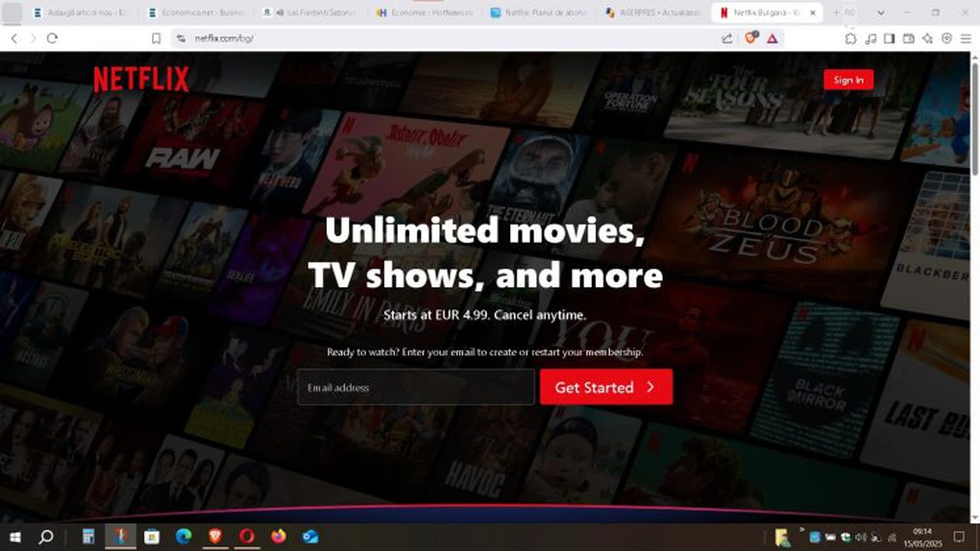Click the share icon in address bar
This screenshot has height=551, width=980.
click(727, 38)
